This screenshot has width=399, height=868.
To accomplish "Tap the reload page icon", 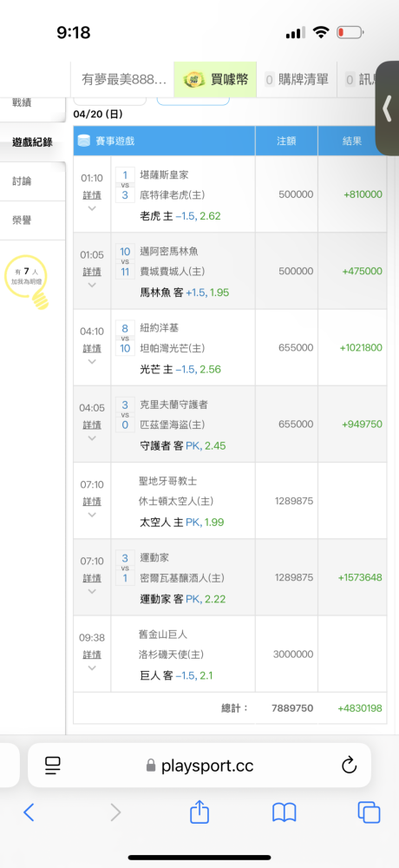I will (x=349, y=766).
